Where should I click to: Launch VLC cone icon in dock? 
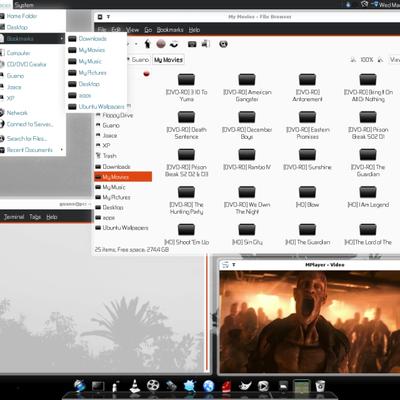click(134, 386)
